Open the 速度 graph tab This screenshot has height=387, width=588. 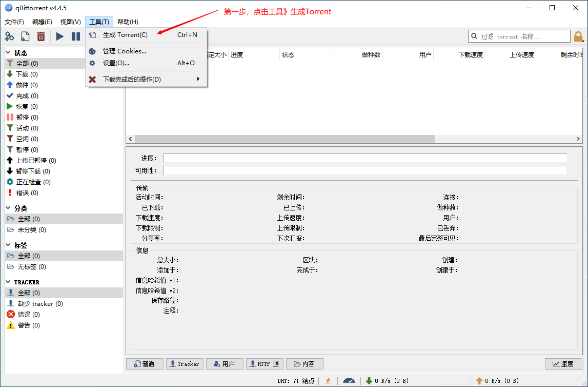tap(563, 364)
